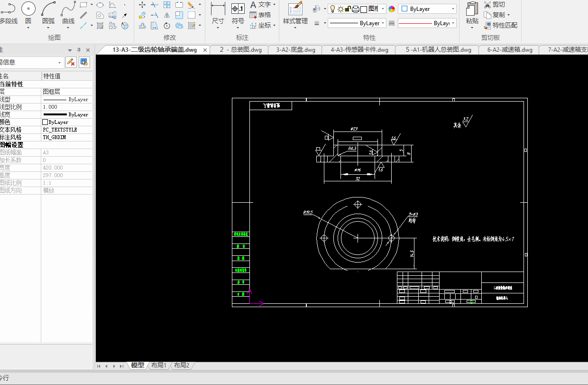This screenshot has width=588, height=385.
Task: Click the Symbol (符号) tolerance icon
Action: (x=238, y=9)
